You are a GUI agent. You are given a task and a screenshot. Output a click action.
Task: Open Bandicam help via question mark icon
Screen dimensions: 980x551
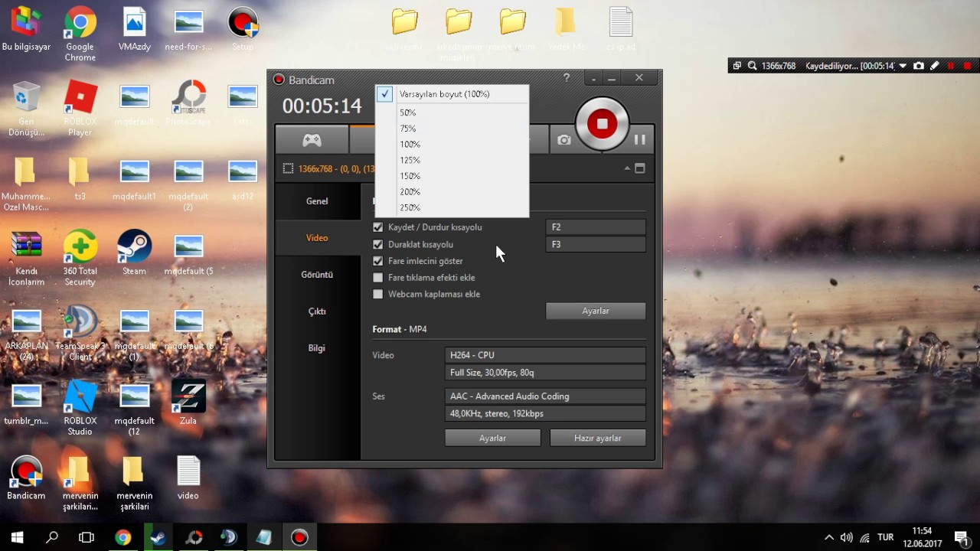coord(566,77)
